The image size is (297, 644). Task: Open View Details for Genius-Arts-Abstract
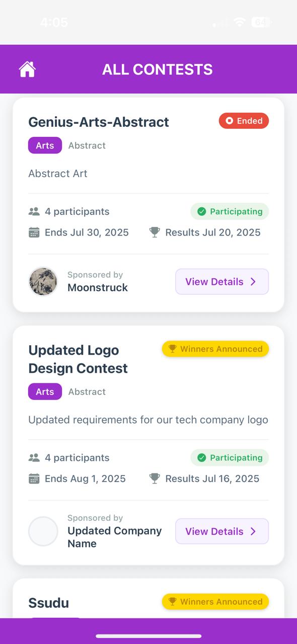[x=221, y=282]
